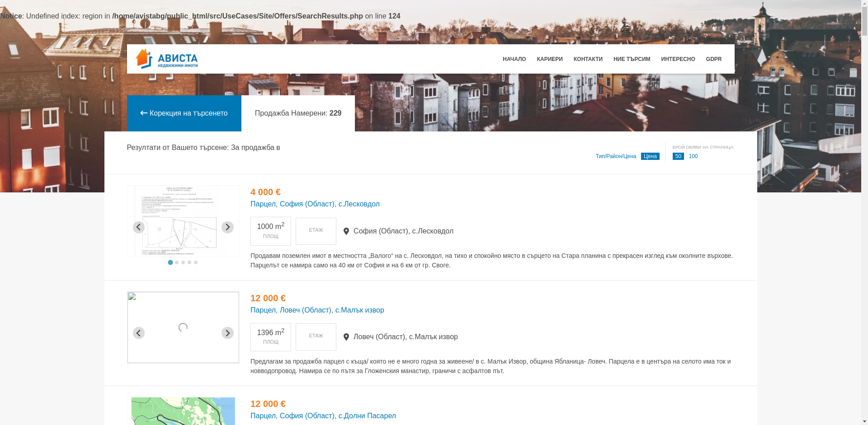Select first carousel dot under Лесковдол photo

[170, 262]
